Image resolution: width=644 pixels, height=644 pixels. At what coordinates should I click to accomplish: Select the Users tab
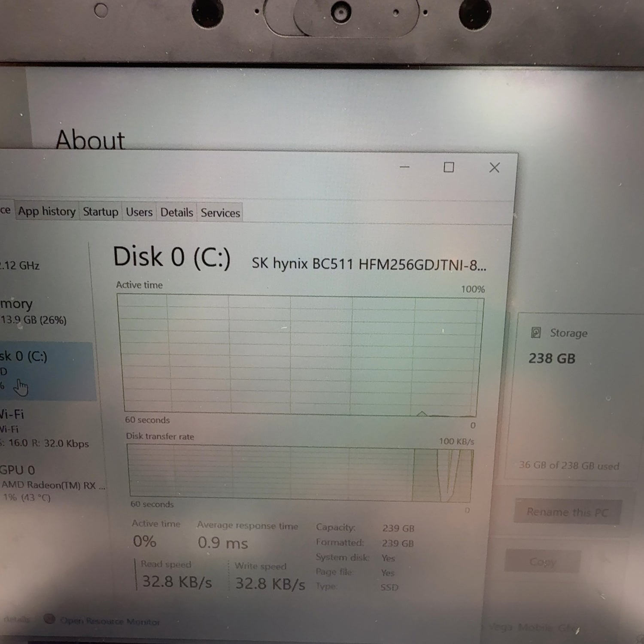[x=139, y=212]
